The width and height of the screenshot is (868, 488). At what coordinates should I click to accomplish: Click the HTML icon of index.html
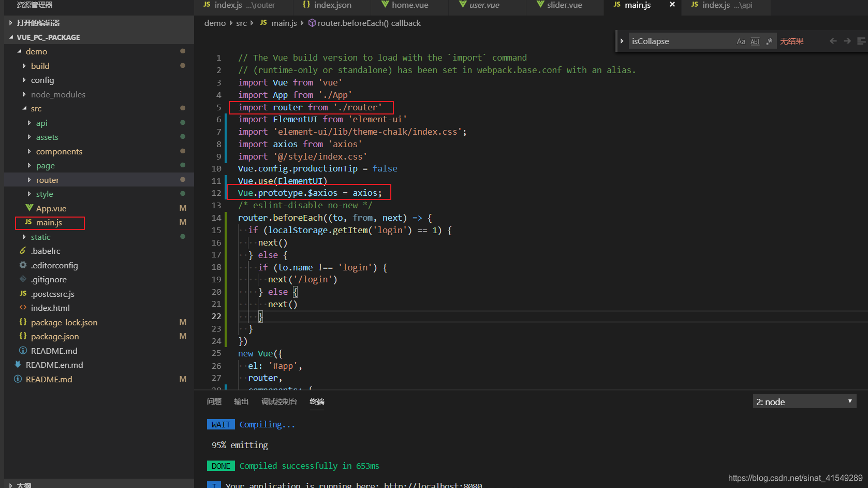[23, 307]
